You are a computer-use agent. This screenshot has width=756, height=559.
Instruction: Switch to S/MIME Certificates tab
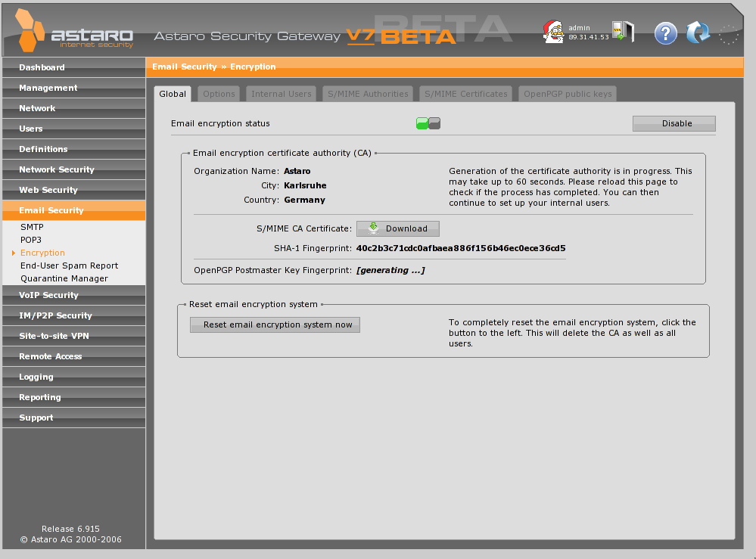465,94
